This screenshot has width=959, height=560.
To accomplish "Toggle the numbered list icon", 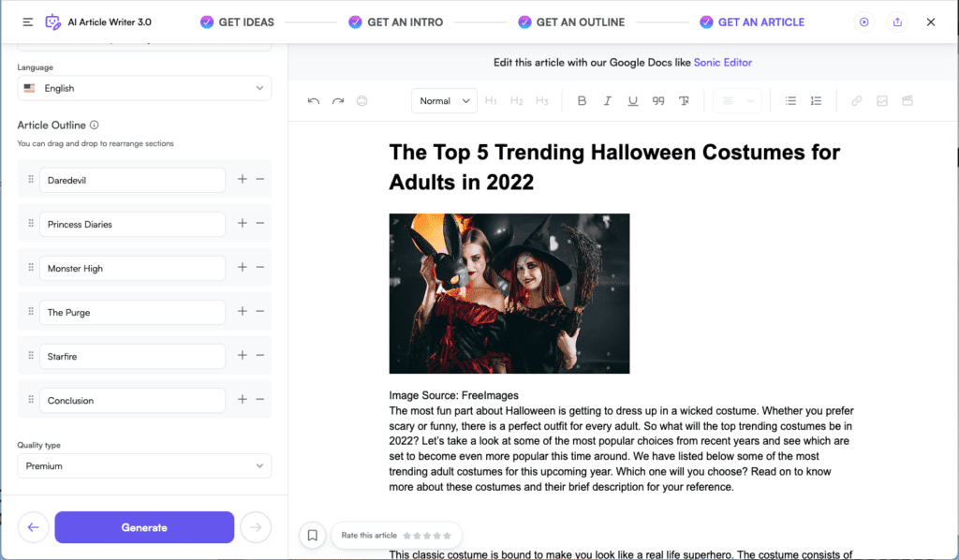I will pos(816,101).
